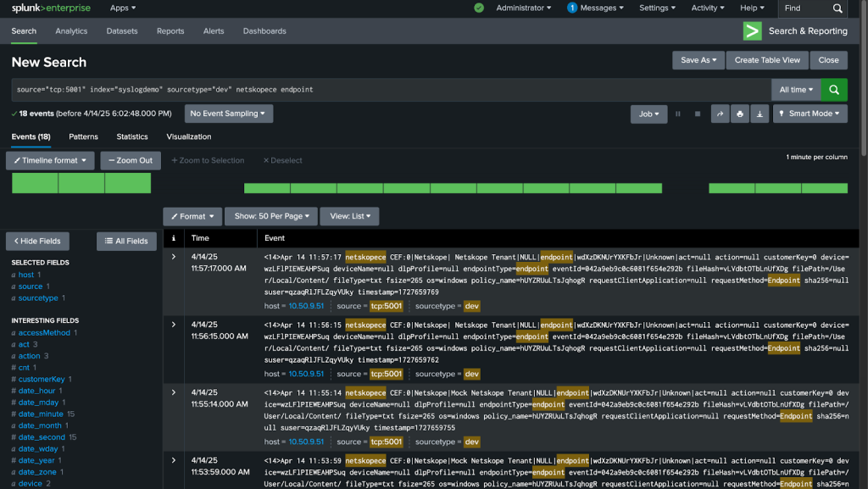Click the last green timeline column

click(x=824, y=189)
